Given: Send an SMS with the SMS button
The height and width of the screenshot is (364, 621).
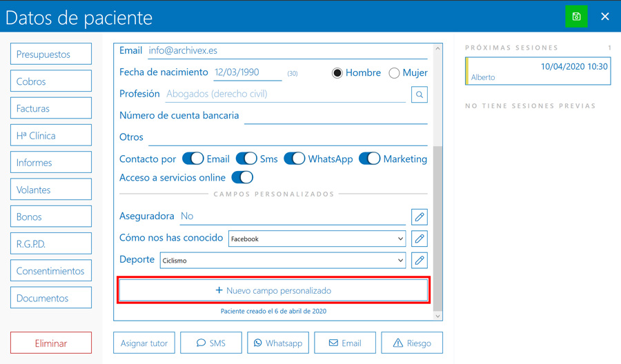Looking at the screenshot, I should tap(211, 343).
